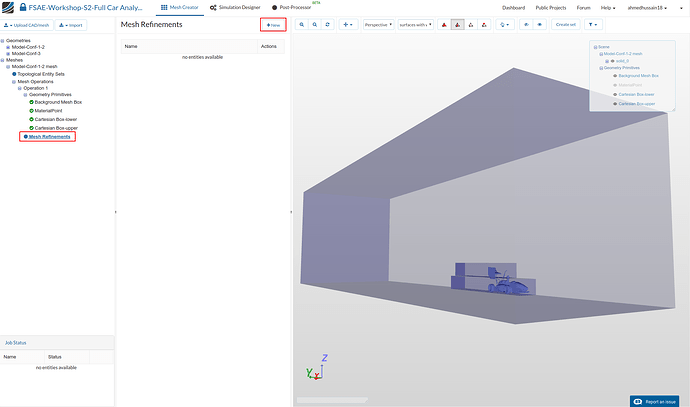Select the fourth render mode icon
The image size is (690, 407).
486,23
